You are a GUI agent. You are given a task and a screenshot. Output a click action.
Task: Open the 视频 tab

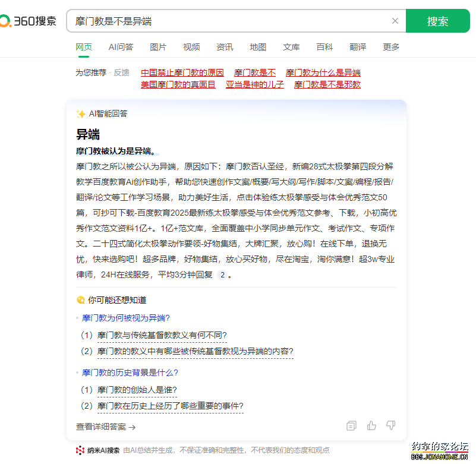191,47
